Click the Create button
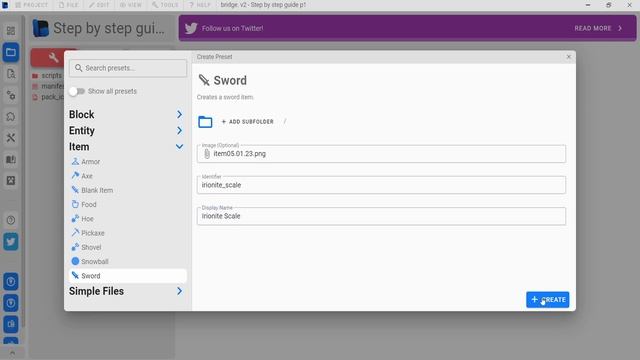This screenshot has height=360, width=640. click(x=547, y=300)
